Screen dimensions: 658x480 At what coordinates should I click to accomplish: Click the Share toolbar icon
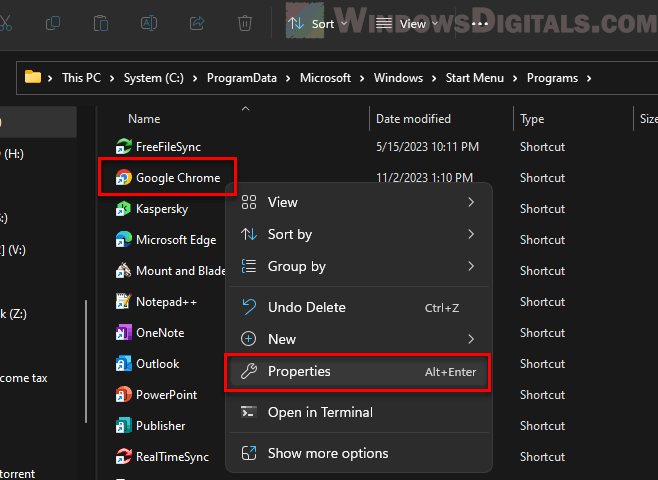[197, 23]
